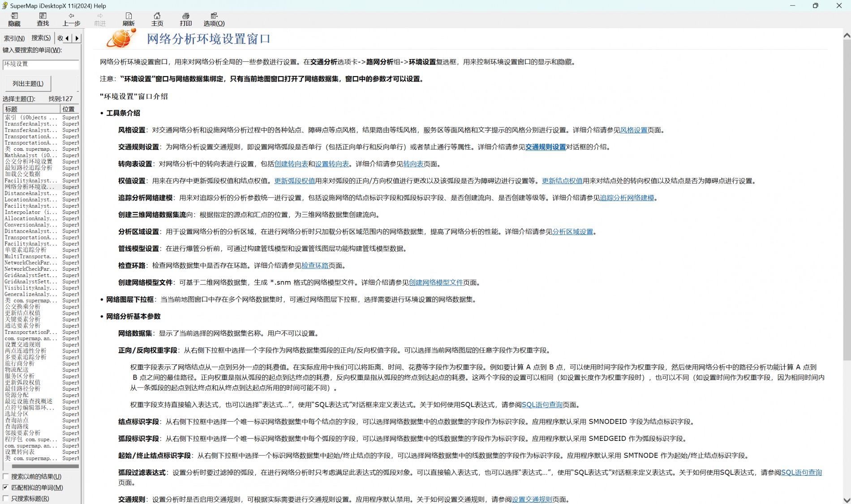Click the 隐藏 (Hide) toolbar icon
Viewport: 851px width, 504px height.
pyautogui.click(x=14, y=19)
